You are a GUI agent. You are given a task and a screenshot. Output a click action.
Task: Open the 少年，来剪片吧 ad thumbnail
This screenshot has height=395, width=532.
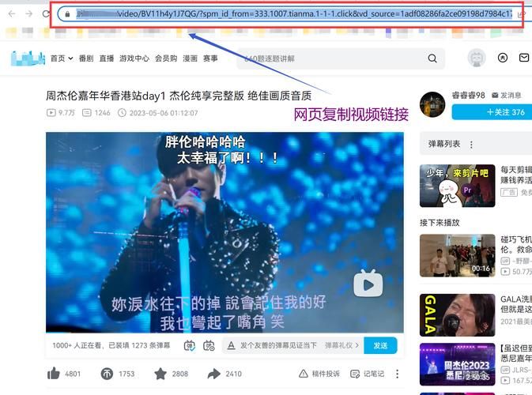click(458, 186)
